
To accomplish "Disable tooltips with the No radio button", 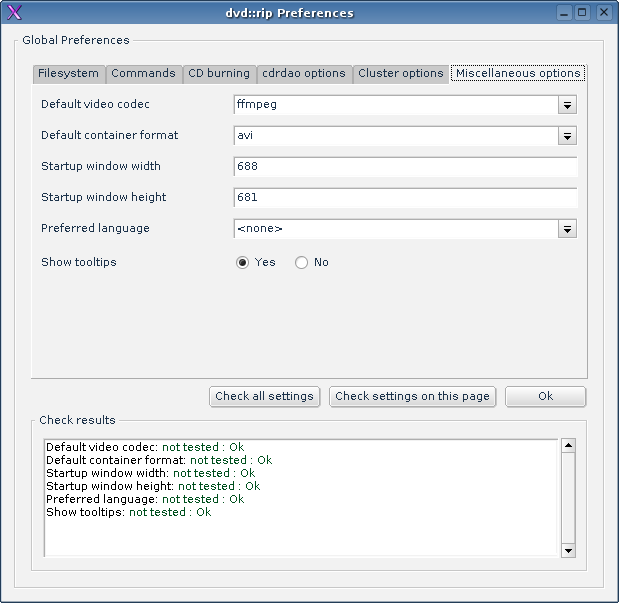I will click(x=302, y=263).
